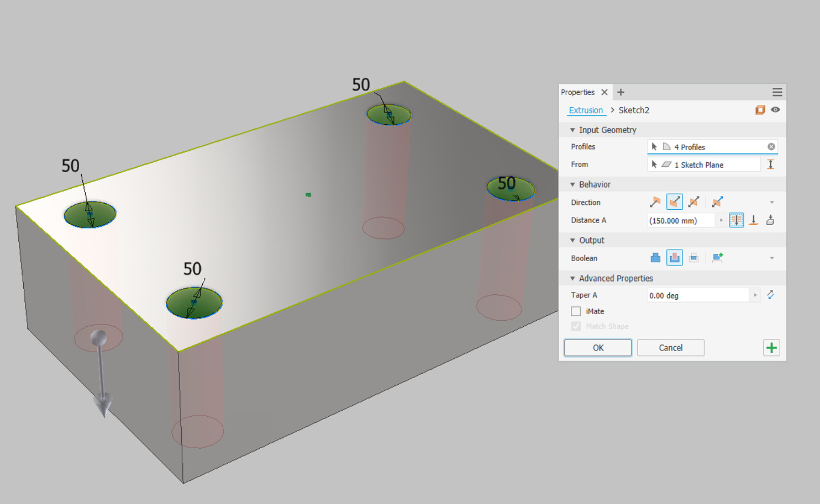The image size is (820, 504).
Task: Select the Asymmetric direction icon
Action: [x=717, y=202]
